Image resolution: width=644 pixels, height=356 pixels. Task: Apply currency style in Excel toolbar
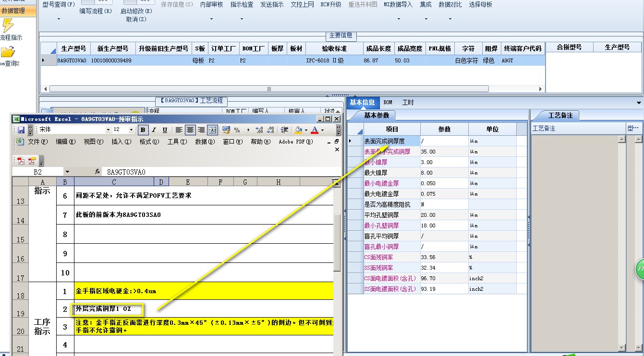point(226,130)
